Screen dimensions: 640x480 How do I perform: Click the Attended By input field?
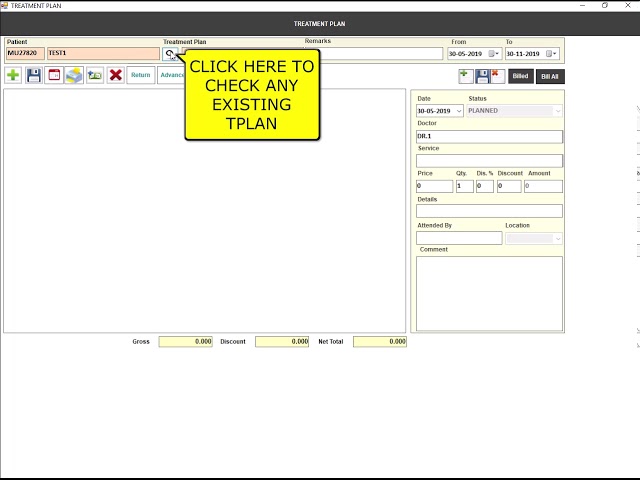[x=459, y=238]
